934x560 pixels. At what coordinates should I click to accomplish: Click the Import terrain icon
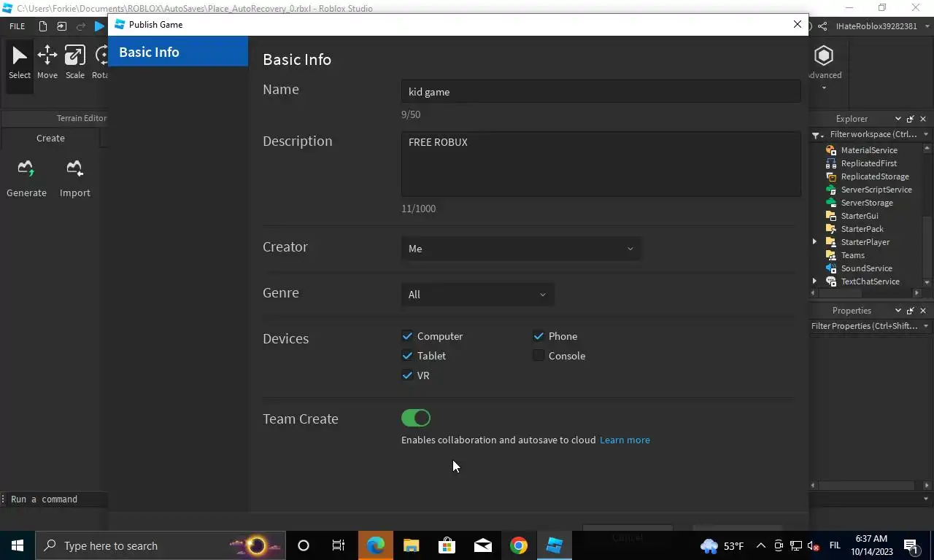click(74, 168)
